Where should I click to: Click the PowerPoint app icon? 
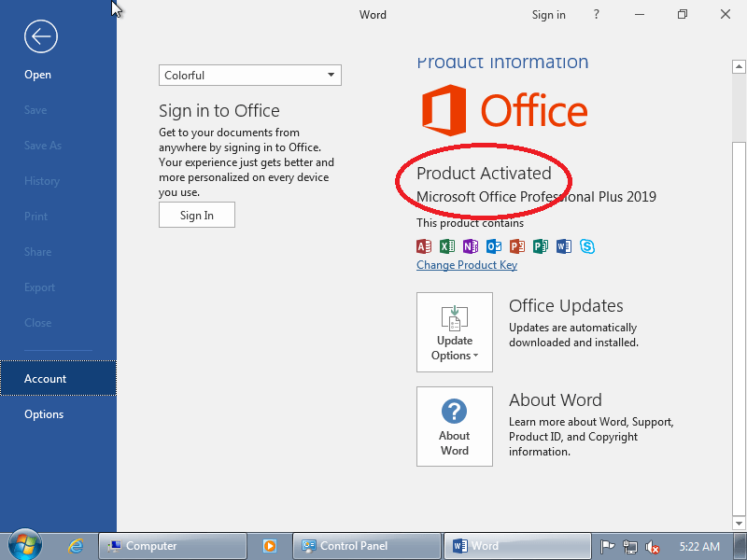(517, 246)
